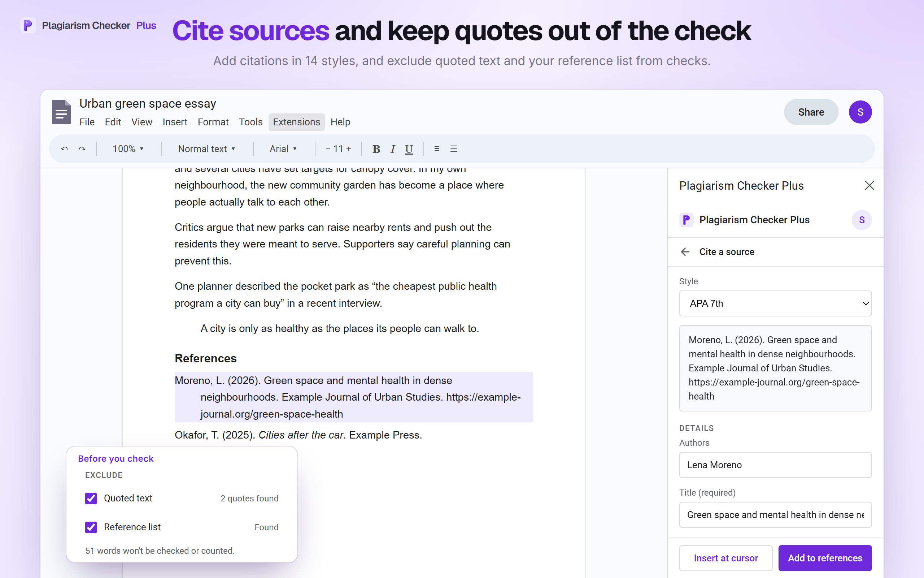Click the "One planner described the pocket park" paragraph
This screenshot has width=924, height=578.
click(x=336, y=295)
